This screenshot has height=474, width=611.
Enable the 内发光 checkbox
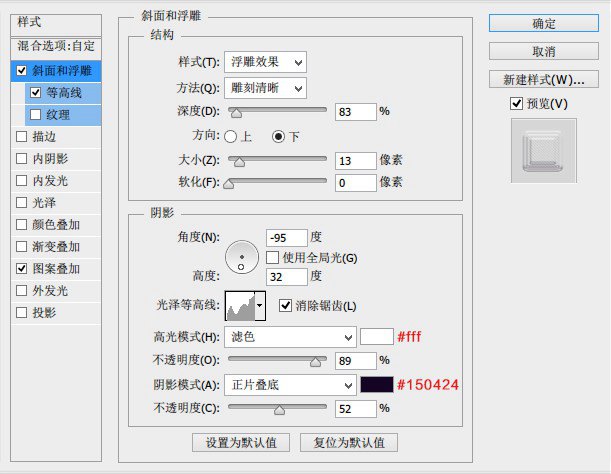coord(21,180)
